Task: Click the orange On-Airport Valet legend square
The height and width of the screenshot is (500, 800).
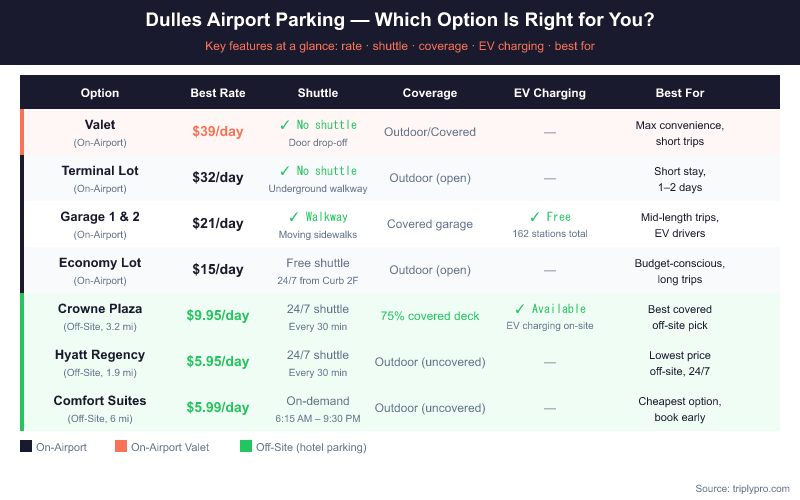Action: coord(121,447)
